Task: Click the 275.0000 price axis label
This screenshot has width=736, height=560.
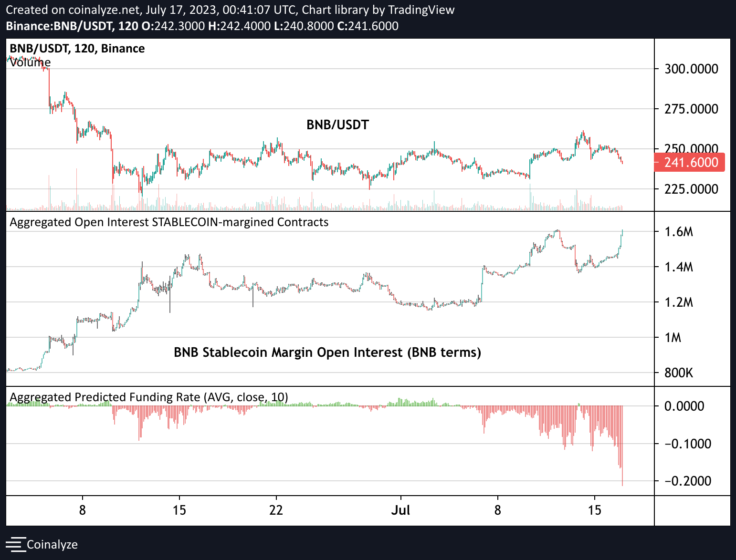Action: [691, 109]
